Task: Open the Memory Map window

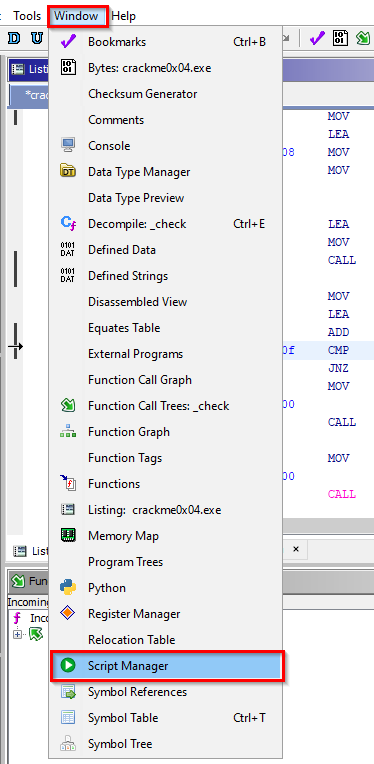Action: click(167, 536)
